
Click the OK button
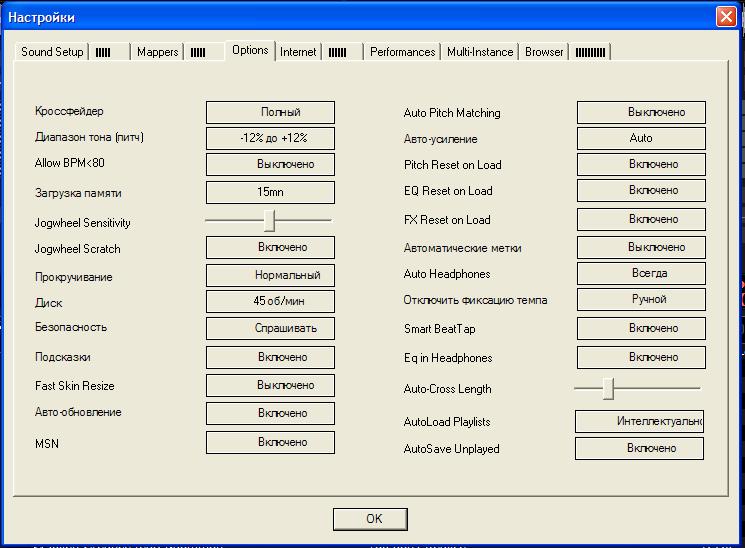(370, 519)
